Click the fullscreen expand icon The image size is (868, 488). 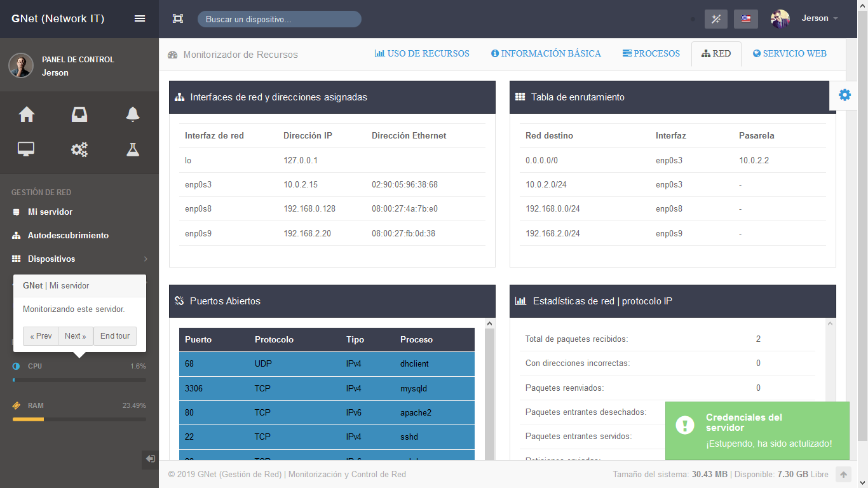(x=178, y=18)
